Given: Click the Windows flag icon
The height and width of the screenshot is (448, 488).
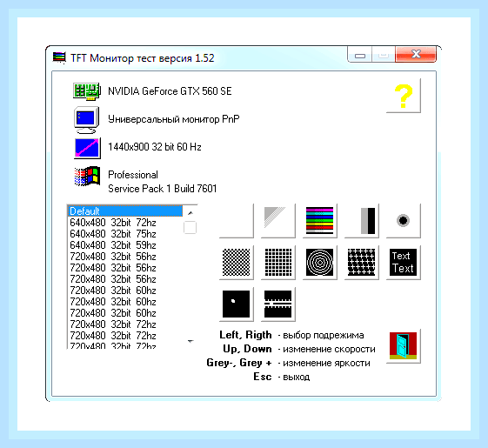Looking at the screenshot, I should click(x=88, y=176).
